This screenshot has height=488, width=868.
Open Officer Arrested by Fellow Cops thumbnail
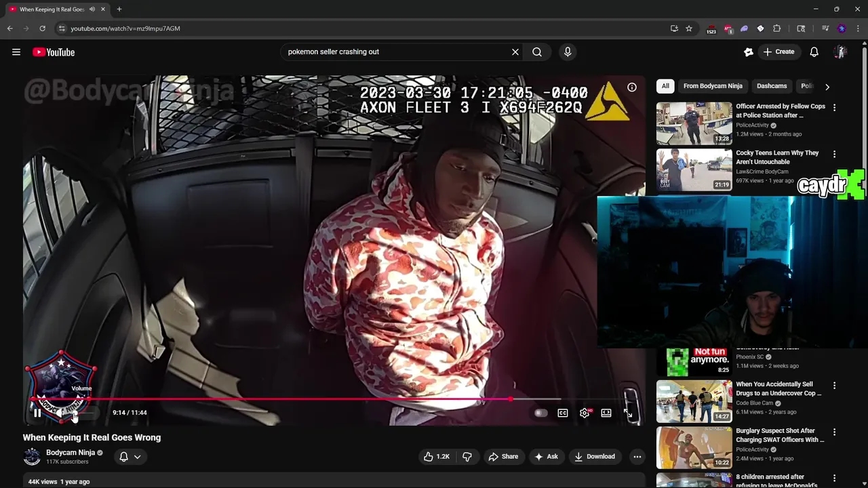tap(694, 123)
